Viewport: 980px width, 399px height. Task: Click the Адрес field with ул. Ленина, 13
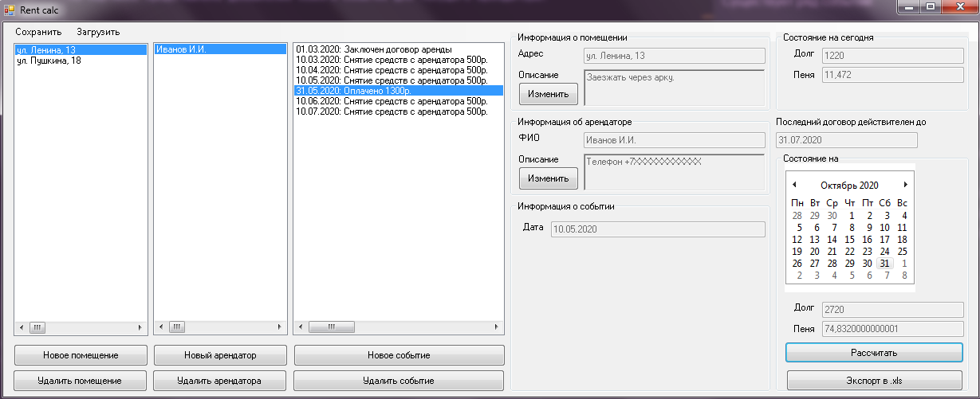(674, 56)
